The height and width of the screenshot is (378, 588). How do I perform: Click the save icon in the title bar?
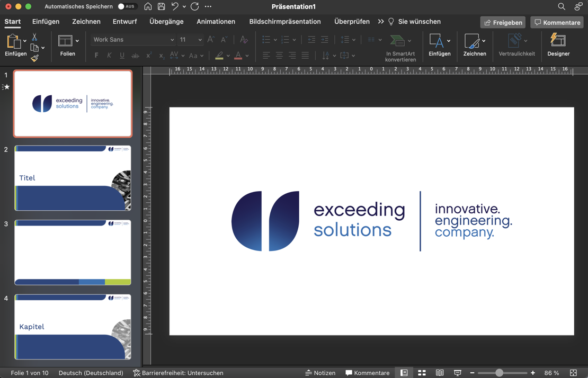point(162,6)
